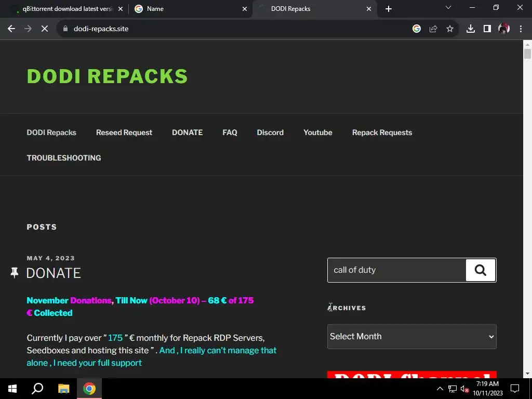The width and height of the screenshot is (532, 399).
Task: Click the ARCHIVES widget heading
Action: [347, 308]
